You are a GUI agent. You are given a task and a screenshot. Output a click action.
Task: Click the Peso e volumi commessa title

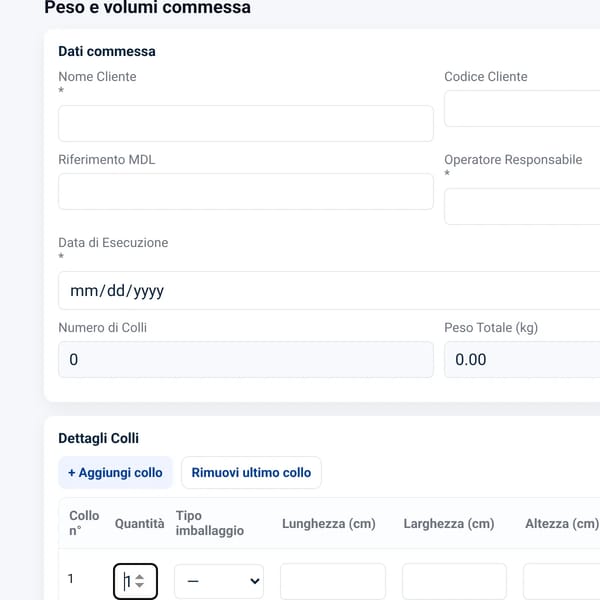148,7
